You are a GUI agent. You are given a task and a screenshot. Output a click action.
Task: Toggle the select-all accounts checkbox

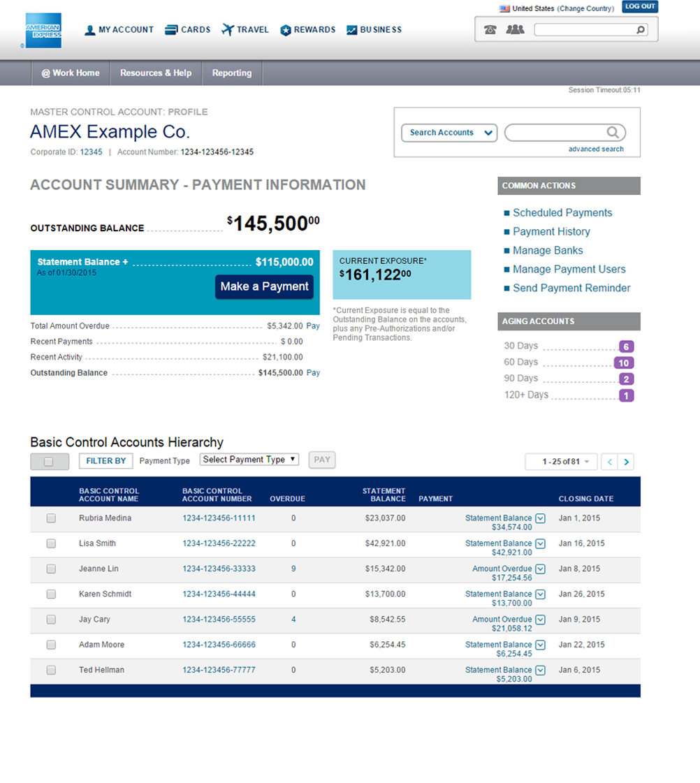pos(49,462)
